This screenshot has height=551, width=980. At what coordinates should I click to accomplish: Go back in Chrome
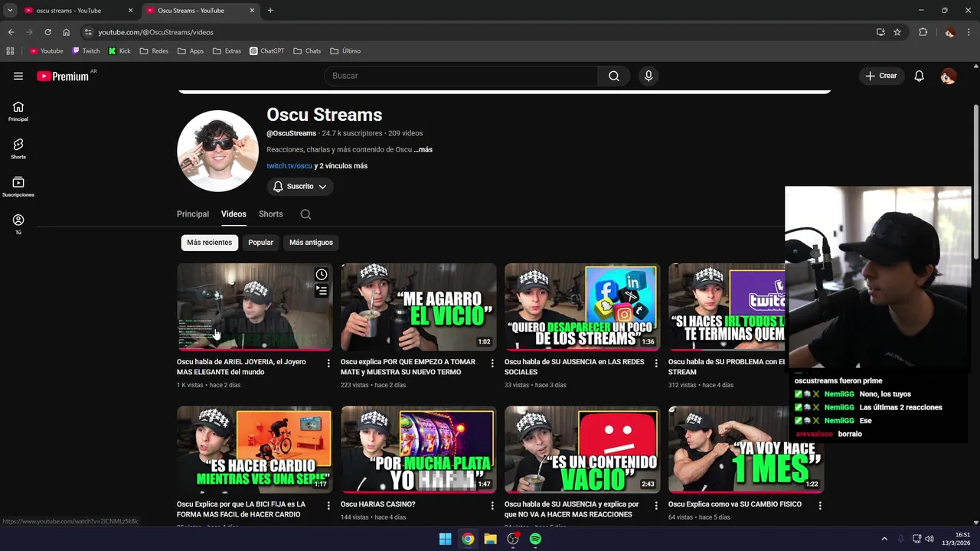[11, 32]
